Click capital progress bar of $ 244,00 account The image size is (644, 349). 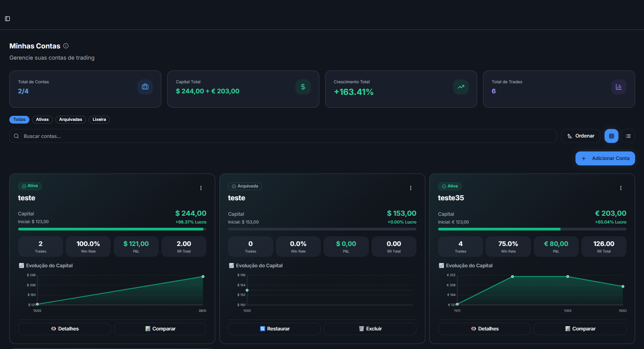(x=112, y=229)
